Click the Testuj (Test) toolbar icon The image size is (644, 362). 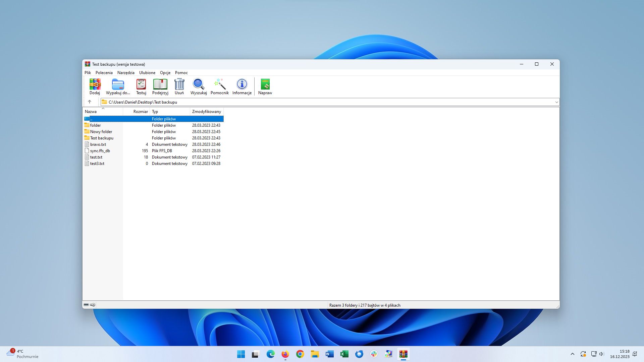(141, 86)
